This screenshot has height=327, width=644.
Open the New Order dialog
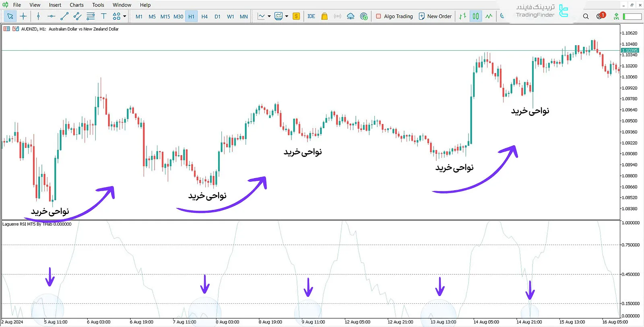[435, 16]
